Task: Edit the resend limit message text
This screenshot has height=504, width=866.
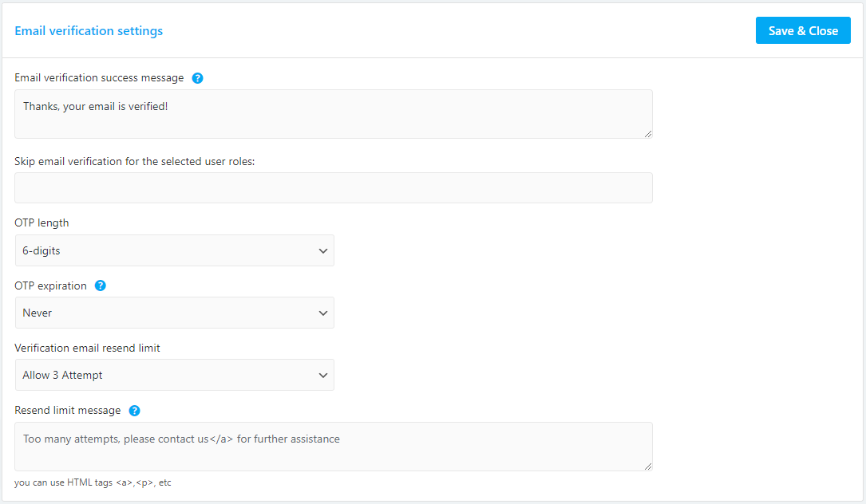Action: [x=333, y=447]
